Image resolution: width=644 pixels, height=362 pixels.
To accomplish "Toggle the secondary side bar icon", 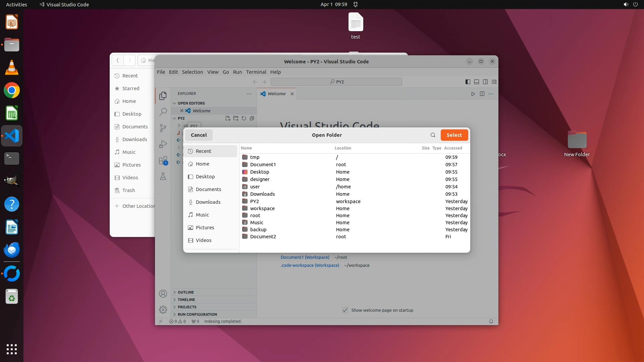I will pos(485,82).
